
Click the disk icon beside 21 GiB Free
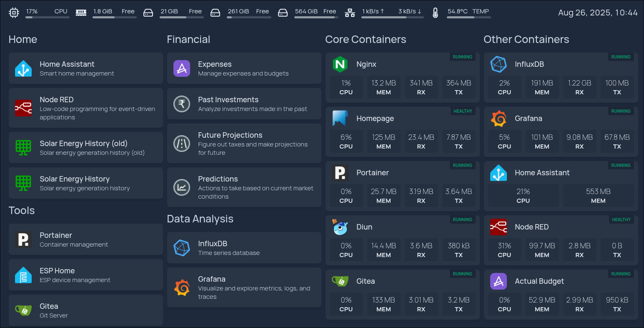(x=148, y=13)
